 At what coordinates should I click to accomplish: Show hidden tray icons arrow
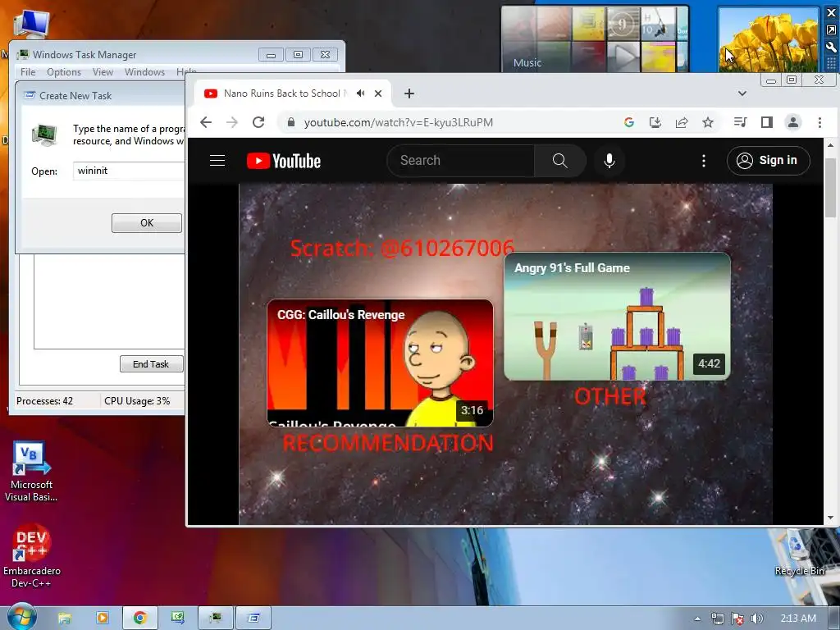pyautogui.click(x=697, y=619)
